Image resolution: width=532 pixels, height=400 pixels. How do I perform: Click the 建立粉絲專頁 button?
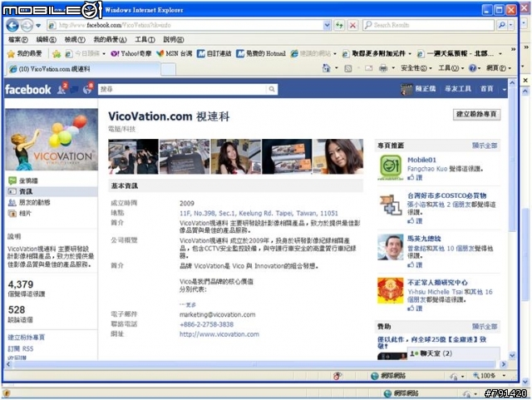(x=476, y=115)
